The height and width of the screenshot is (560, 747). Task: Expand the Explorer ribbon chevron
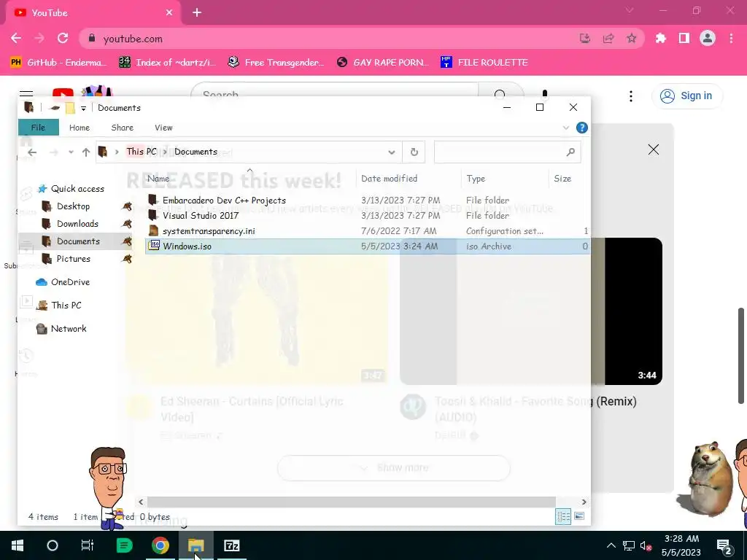pyautogui.click(x=566, y=128)
